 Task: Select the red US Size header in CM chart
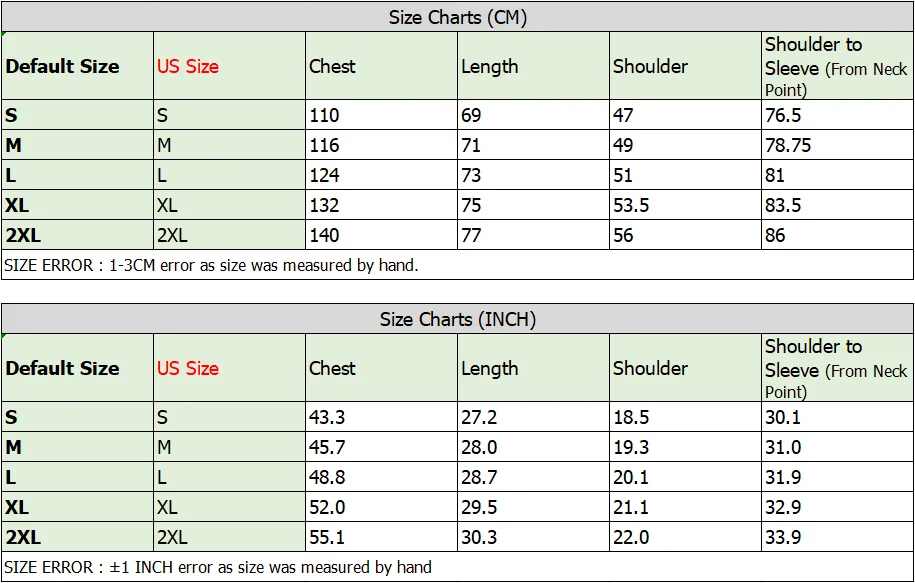(x=187, y=67)
